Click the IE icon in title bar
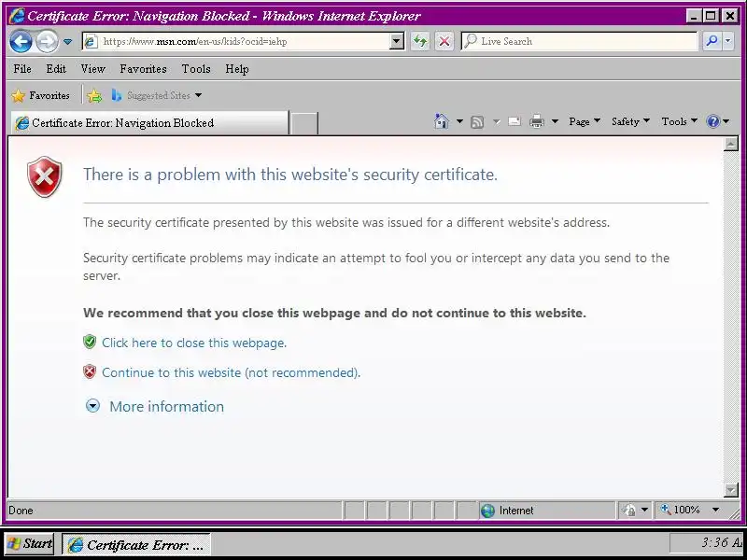Image resolution: width=747 pixels, height=560 pixels. tap(17, 16)
